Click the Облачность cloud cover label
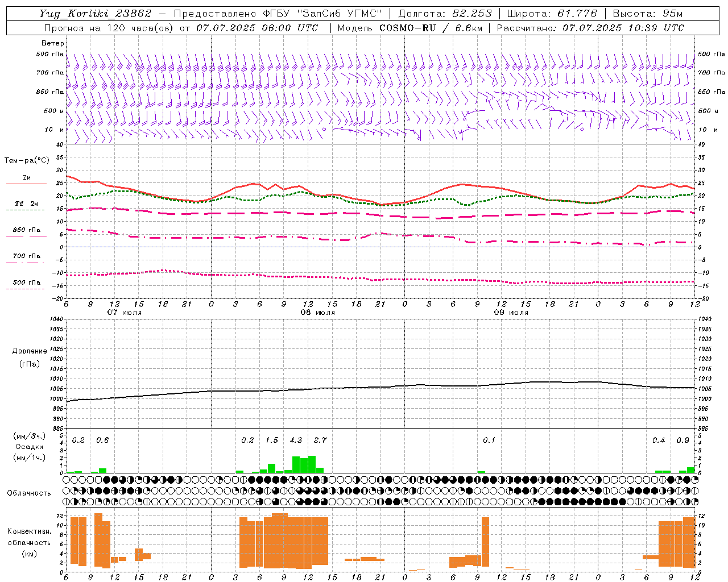 pos(29,493)
